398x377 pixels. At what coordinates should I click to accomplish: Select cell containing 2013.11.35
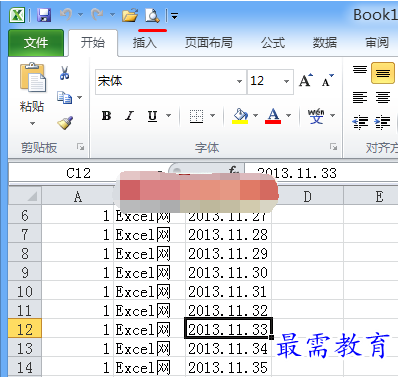tap(228, 367)
